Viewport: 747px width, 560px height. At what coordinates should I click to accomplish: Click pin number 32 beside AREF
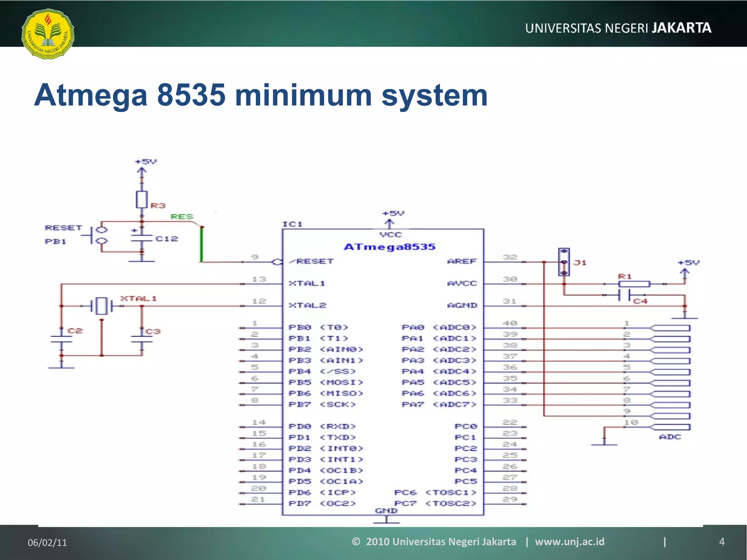510,257
